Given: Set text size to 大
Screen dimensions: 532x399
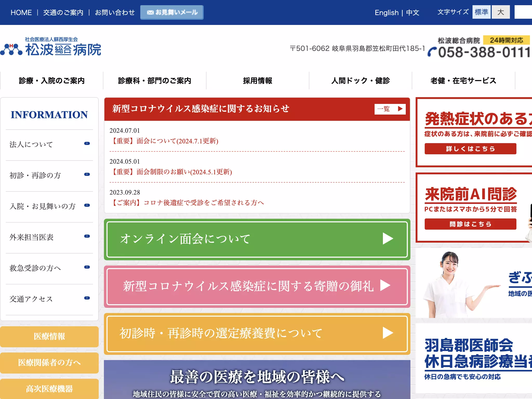Looking at the screenshot, I should click(x=501, y=12).
